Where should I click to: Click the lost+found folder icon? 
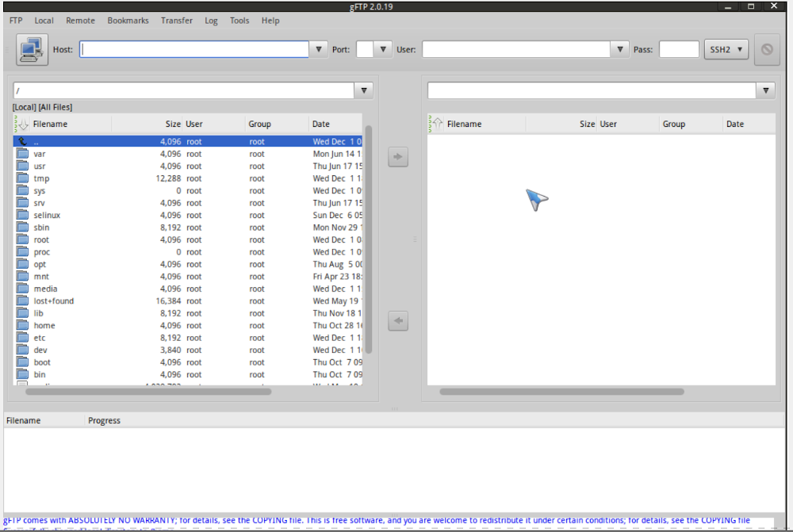pos(22,301)
